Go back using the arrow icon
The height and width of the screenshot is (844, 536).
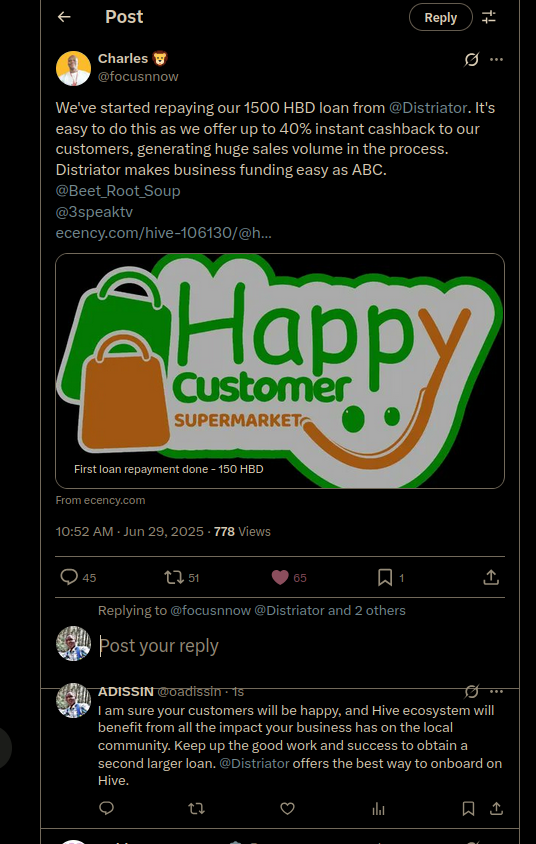coord(64,17)
